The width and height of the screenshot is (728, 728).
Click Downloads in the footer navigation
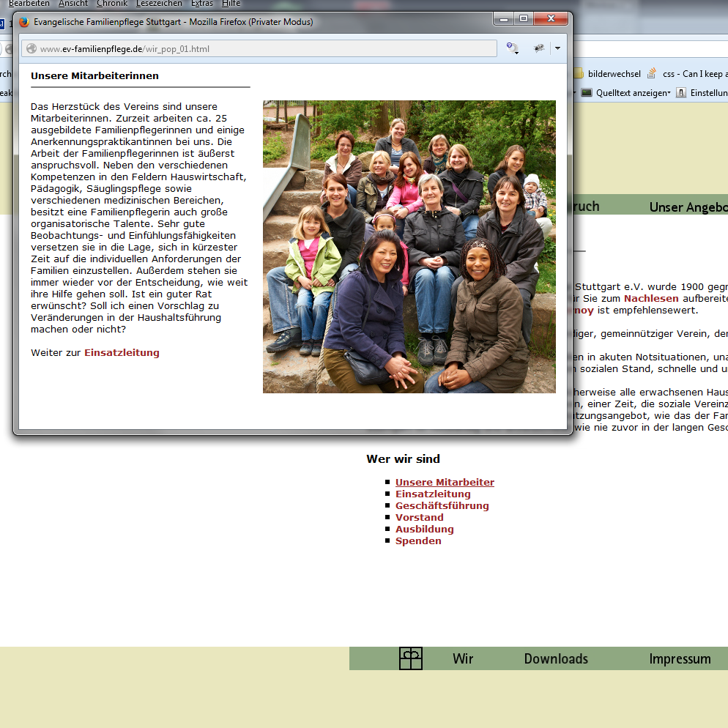(x=556, y=658)
